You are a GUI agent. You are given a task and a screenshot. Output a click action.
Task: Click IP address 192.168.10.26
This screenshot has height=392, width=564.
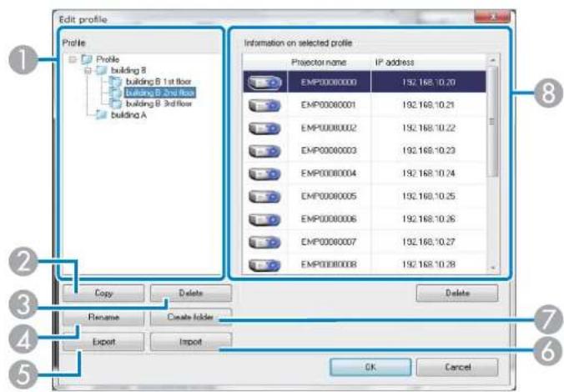(x=428, y=219)
